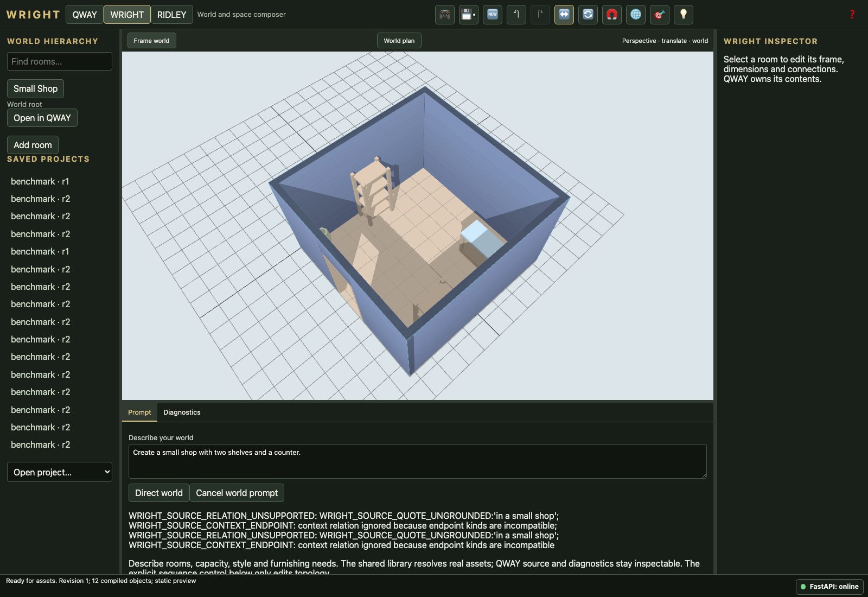Click the Frame world button
Viewport: 868px width, 597px height.
[152, 41]
